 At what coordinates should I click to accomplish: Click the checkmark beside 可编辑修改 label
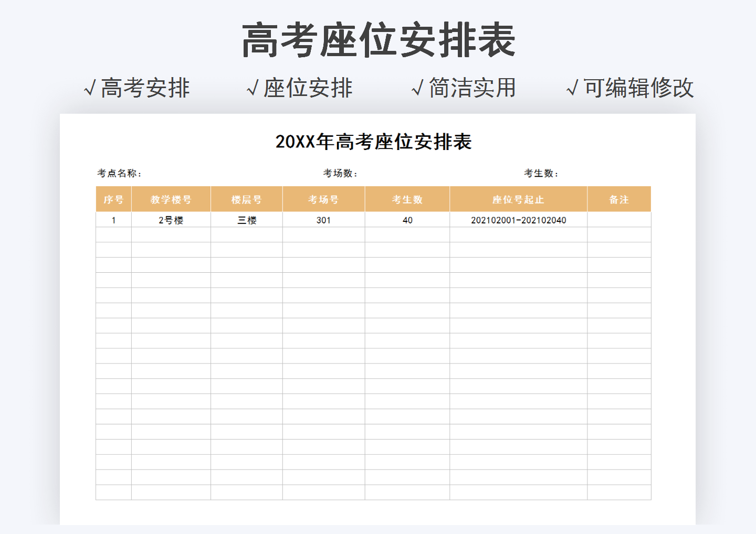573,88
